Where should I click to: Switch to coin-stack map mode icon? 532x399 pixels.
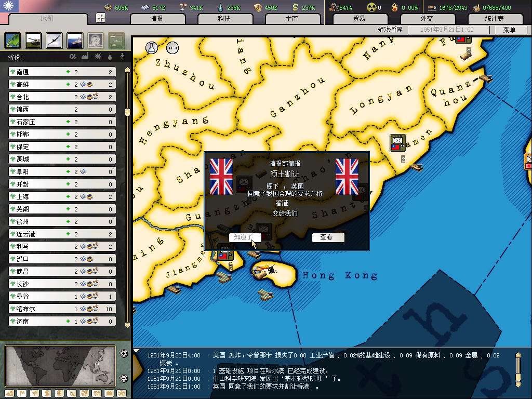tap(59, 394)
